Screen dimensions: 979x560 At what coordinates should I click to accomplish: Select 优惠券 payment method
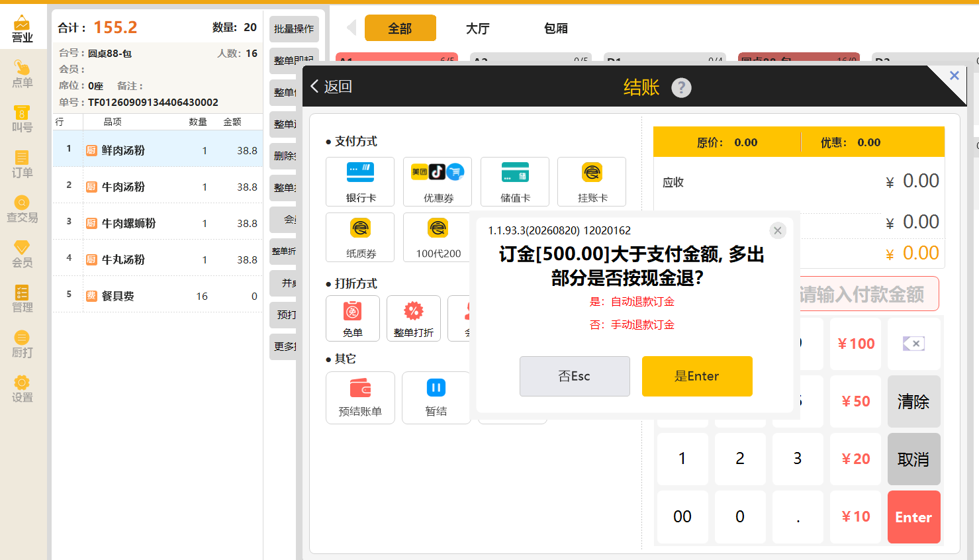point(438,182)
